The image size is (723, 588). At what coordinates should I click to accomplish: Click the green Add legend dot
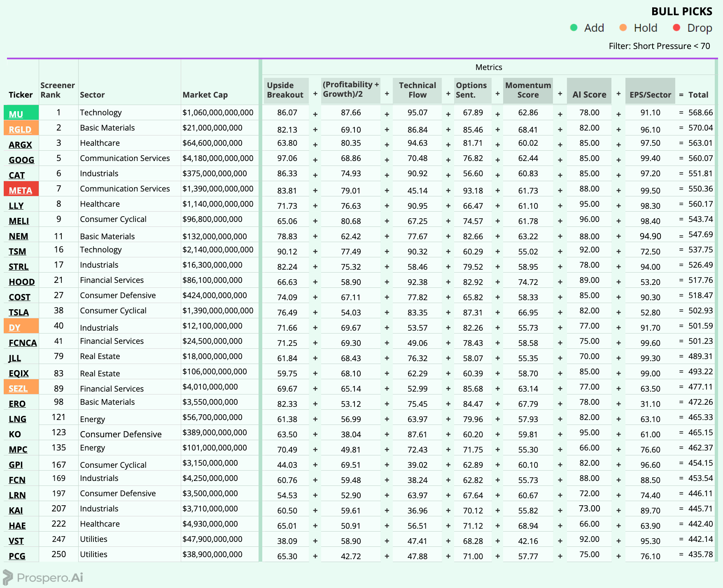574,28
